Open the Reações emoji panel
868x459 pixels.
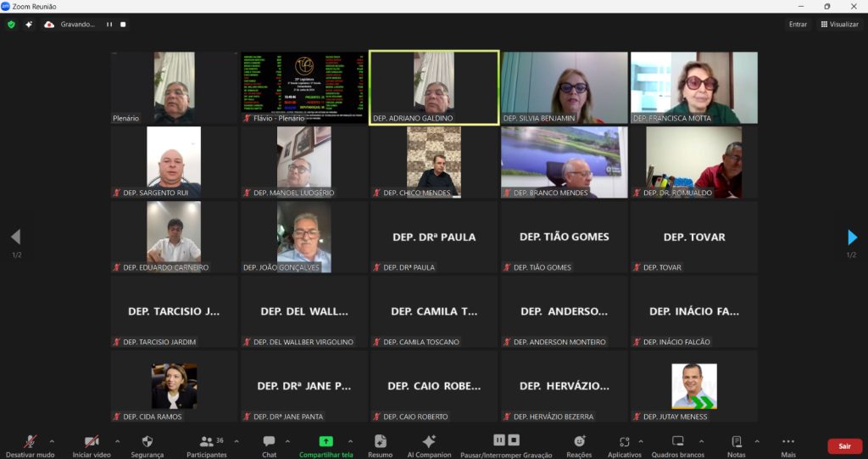pyautogui.click(x=579, y=445)
